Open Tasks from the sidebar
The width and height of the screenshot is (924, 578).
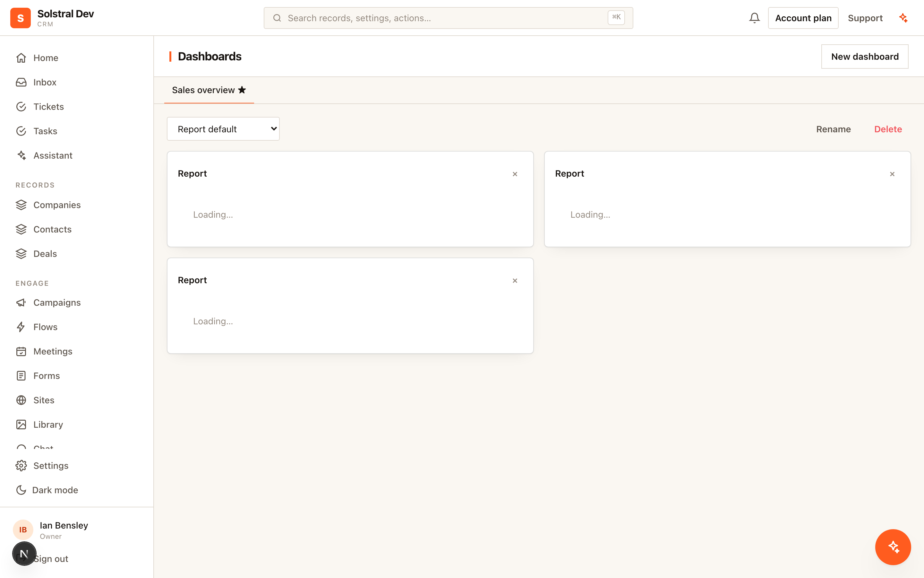point(76,131)
